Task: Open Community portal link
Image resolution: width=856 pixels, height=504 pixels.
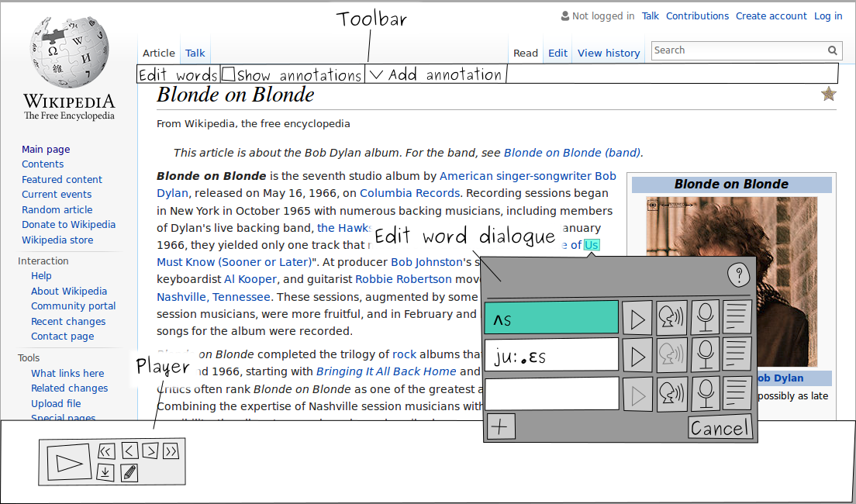Action: pyautogui.click(x=73, y=306)
